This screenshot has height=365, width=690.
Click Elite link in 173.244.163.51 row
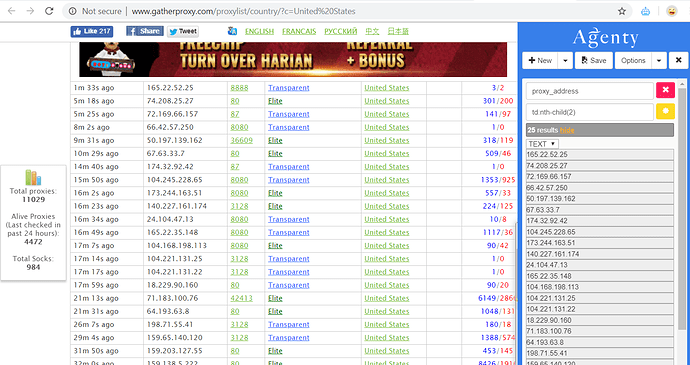pos(275,193)
